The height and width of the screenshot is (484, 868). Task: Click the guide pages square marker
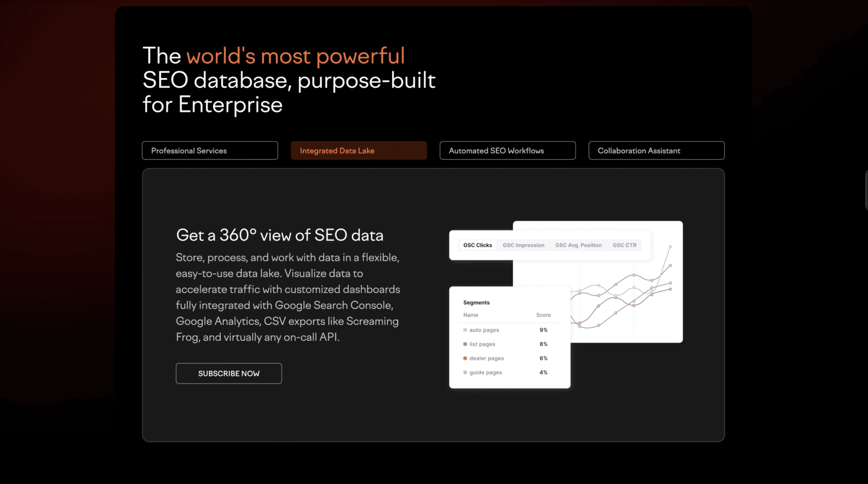click(x=465, y=372)
